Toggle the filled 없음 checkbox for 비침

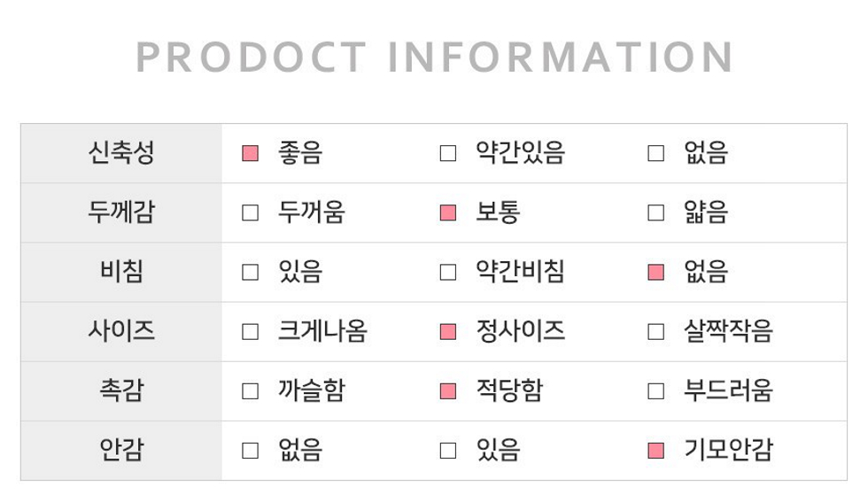coord(656,273)
